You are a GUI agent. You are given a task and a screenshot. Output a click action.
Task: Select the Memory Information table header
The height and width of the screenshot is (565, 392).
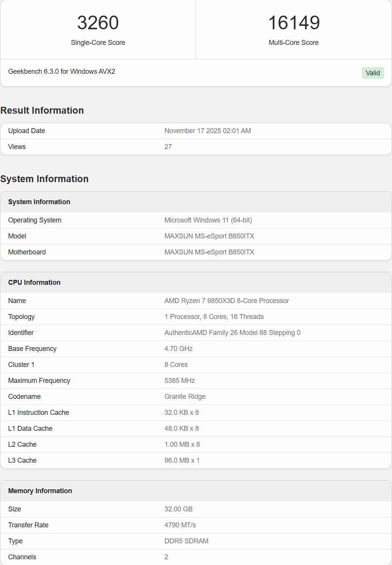(40, 491)
